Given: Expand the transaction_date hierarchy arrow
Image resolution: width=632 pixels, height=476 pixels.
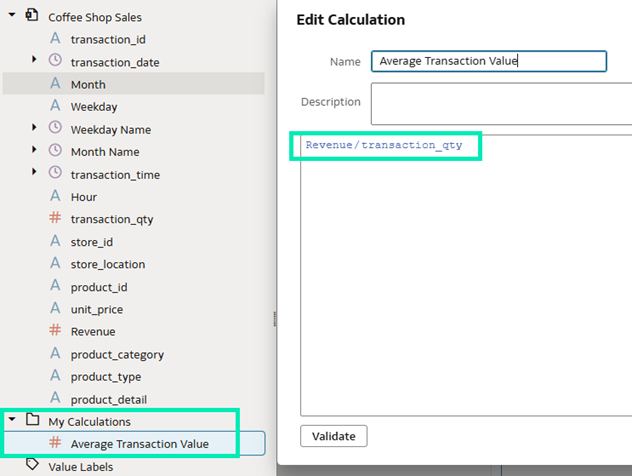Looking at the screenshot, I should (x=35, y=62).
